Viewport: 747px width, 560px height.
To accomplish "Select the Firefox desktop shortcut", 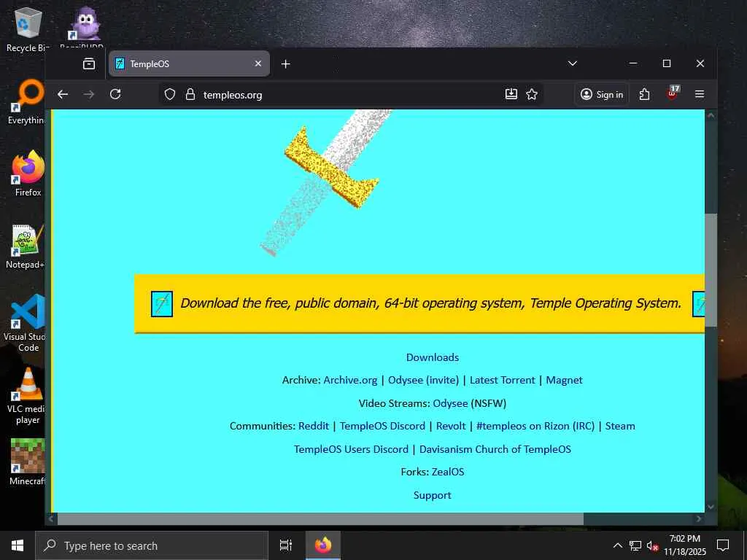I will (28, 174).
